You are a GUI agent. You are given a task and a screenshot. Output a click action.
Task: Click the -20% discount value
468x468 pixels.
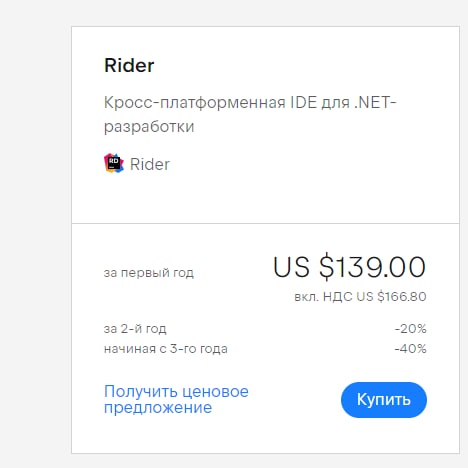(410, 329)
